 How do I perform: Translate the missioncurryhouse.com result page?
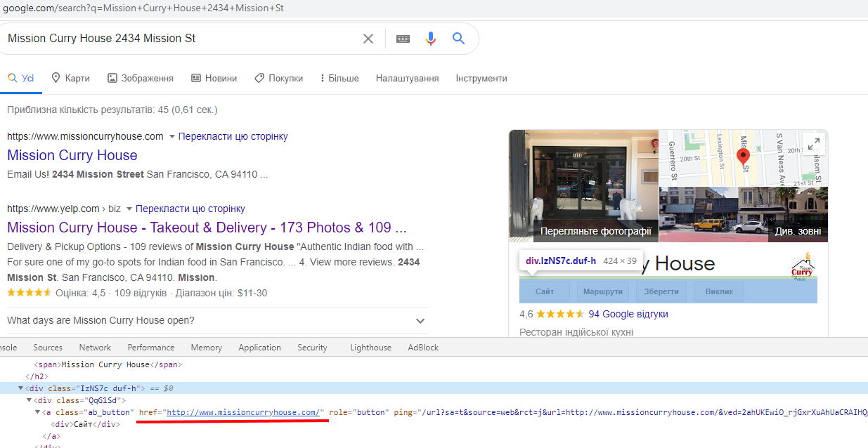tap(233, 136)
